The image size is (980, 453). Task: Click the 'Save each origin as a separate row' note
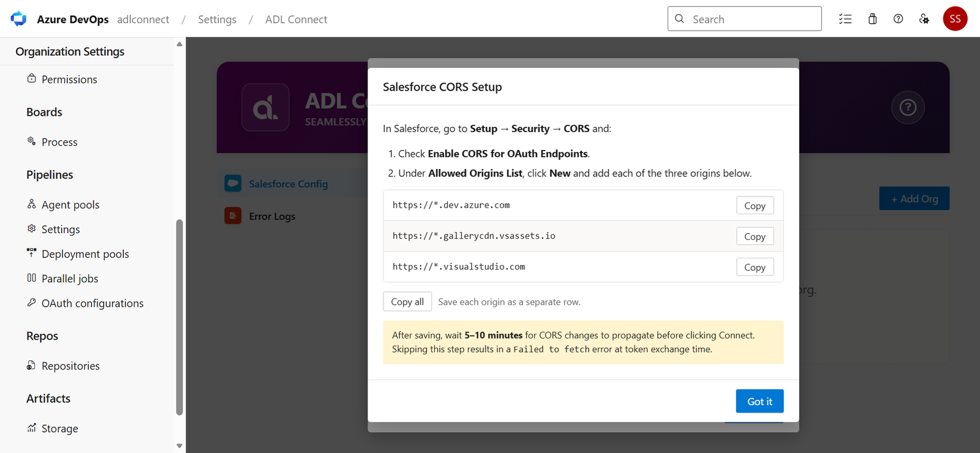pyautogui.click(x=509, y=302)
